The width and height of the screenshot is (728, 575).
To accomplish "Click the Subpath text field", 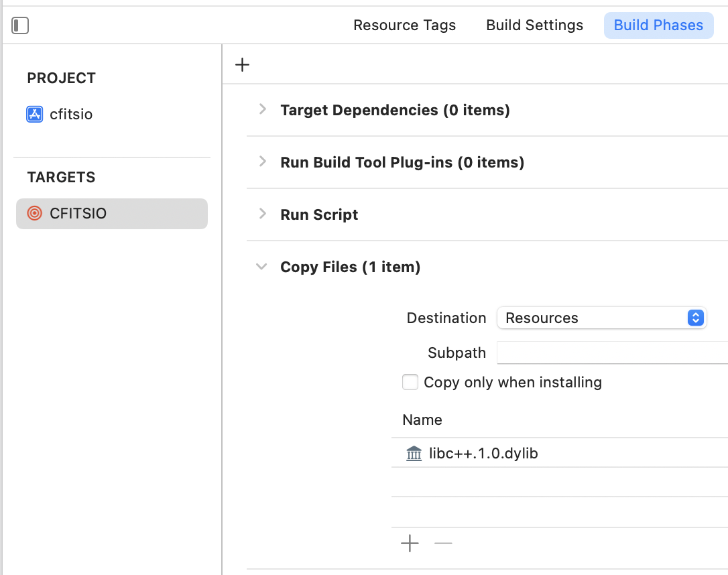I will point(611,353).
